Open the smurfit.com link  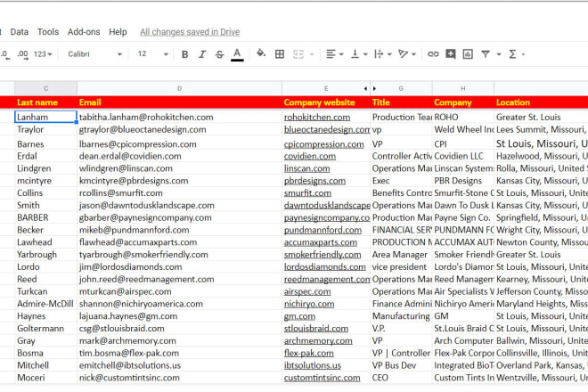pyautogui.click(x=307, y=193)
